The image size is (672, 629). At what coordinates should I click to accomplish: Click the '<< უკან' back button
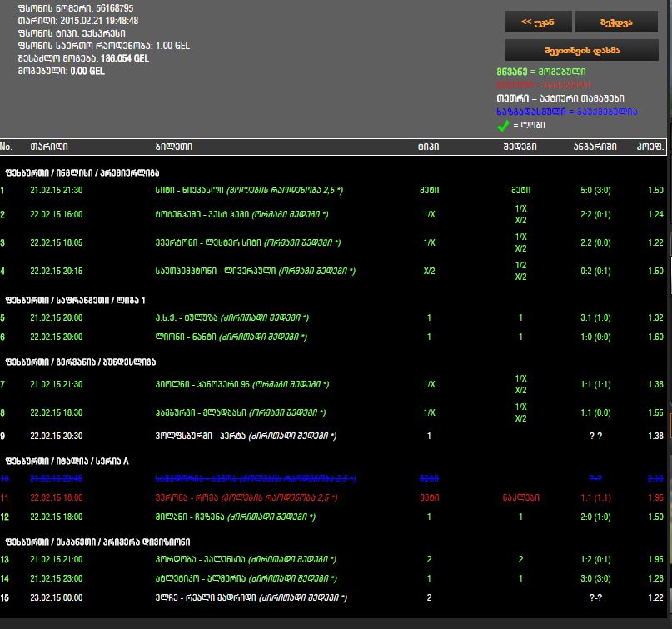point(538,22)
